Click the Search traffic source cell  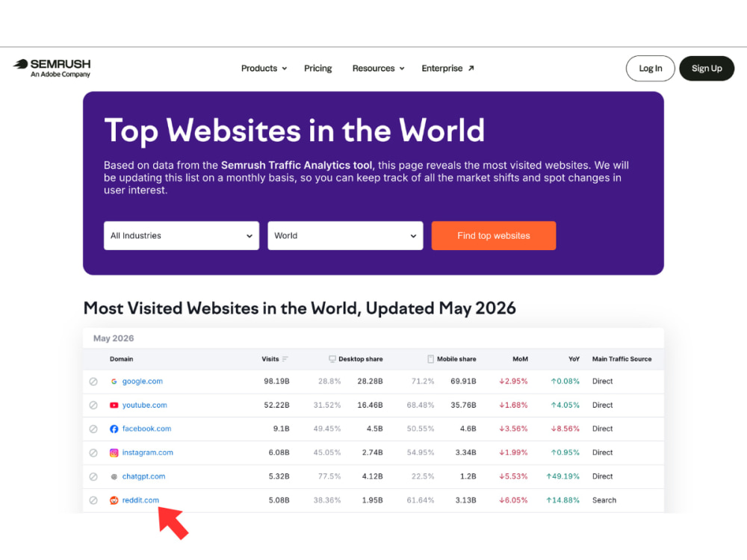[604, 500]
